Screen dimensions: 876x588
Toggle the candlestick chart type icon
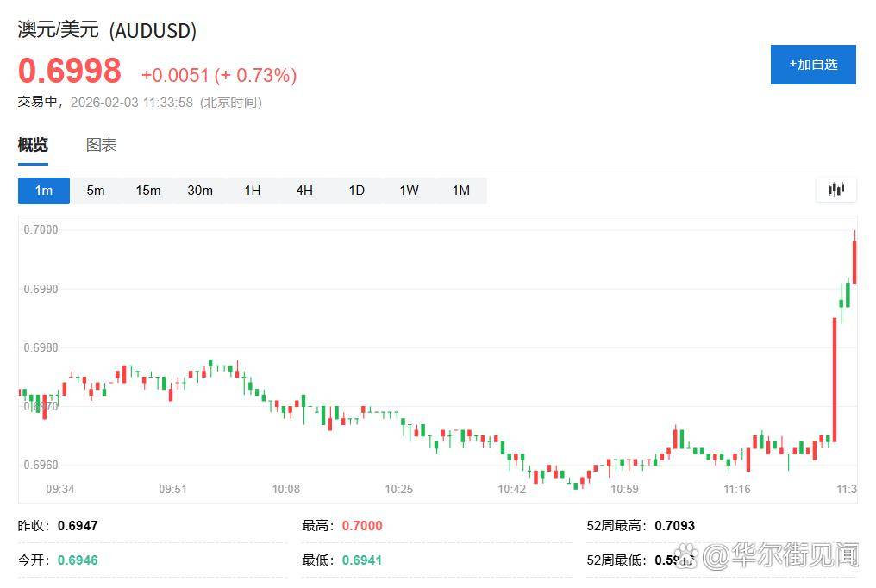pyautogui.click(x=835, y=190)
